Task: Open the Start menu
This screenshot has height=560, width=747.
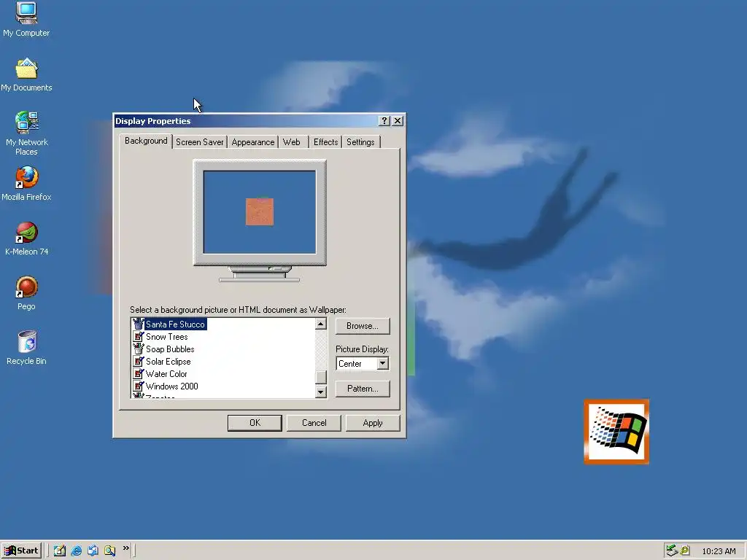Action: (x=21, y=551)
